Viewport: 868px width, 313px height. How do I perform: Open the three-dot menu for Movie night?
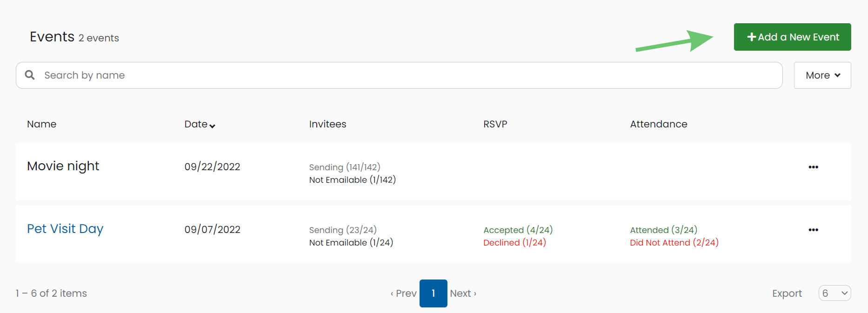pyautogui.click(x=813, y=167)
